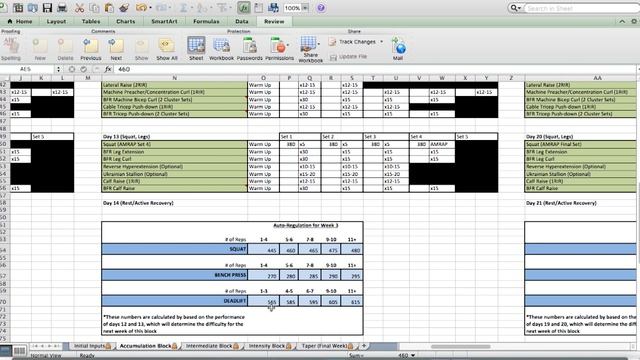Click the Delete comment icon
The height and width of the screenshot is (360, 640).
65,48
